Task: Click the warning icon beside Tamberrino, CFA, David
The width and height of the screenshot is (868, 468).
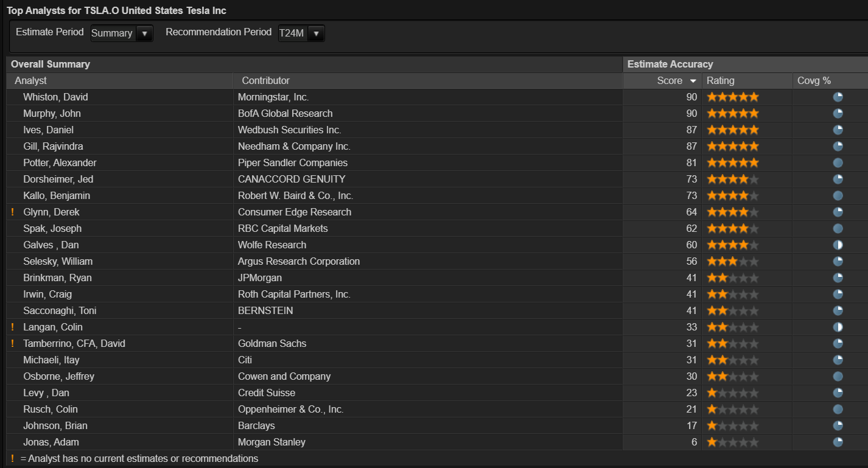Action: [12, 343]
